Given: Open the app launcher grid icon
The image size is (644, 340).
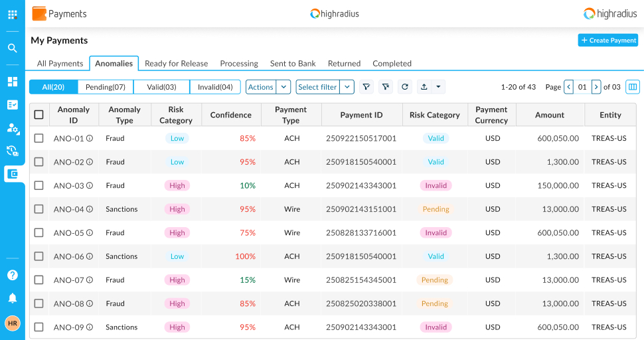Looking at the screenshot, I should (x=12, y=14).
